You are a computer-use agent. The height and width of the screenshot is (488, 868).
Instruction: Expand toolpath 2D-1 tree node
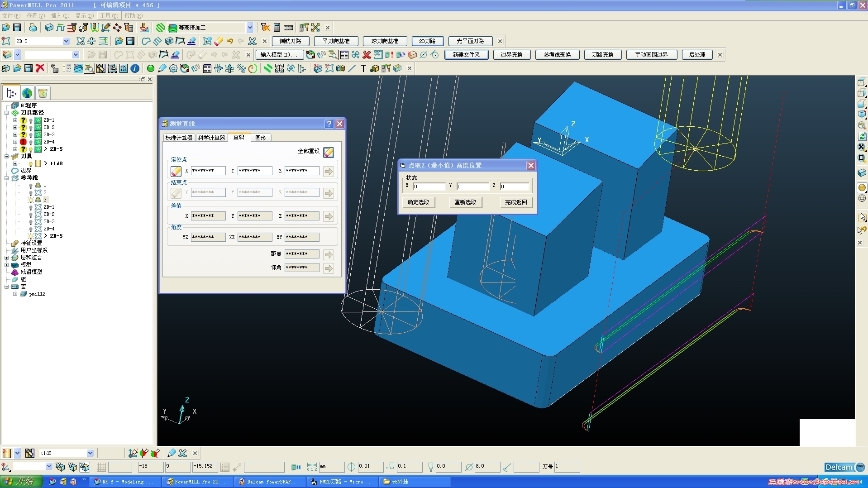point(15,120)
